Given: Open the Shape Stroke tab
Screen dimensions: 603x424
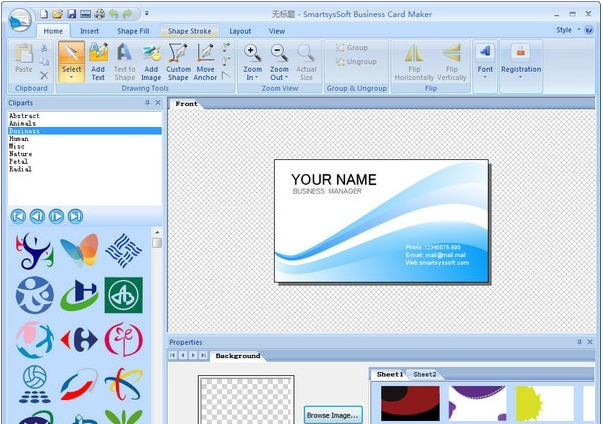Looking at the screenshot, I should point(190,31).
